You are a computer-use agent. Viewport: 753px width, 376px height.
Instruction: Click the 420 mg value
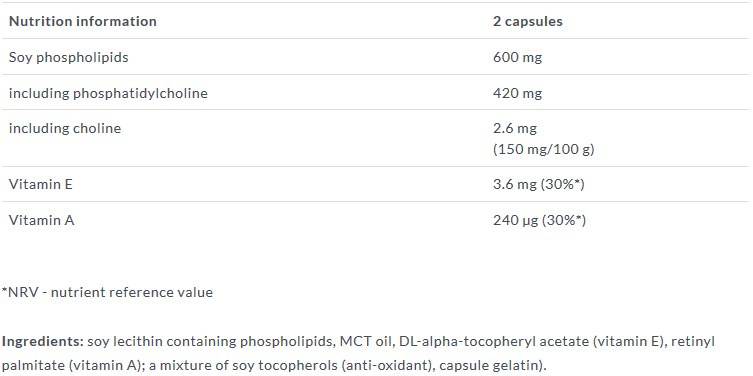click(517, 93)
